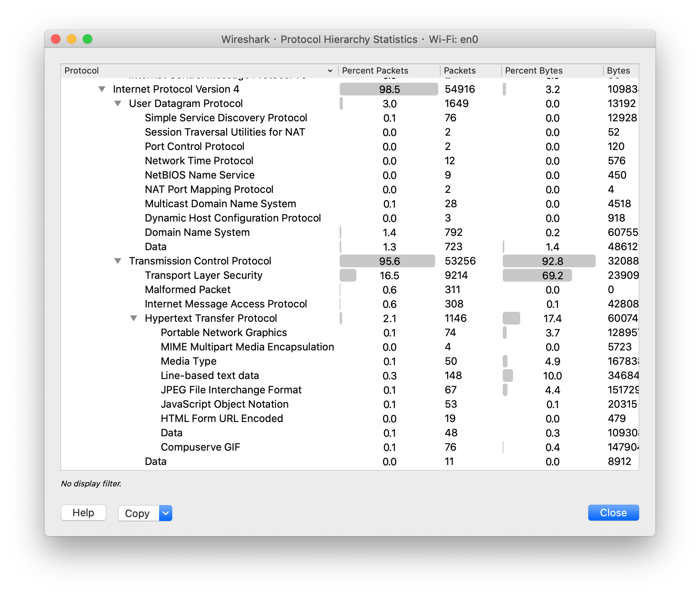Select Internet Message Access Protocol row
The height and width of the screenshot is (595, 700).
(350, 304)
